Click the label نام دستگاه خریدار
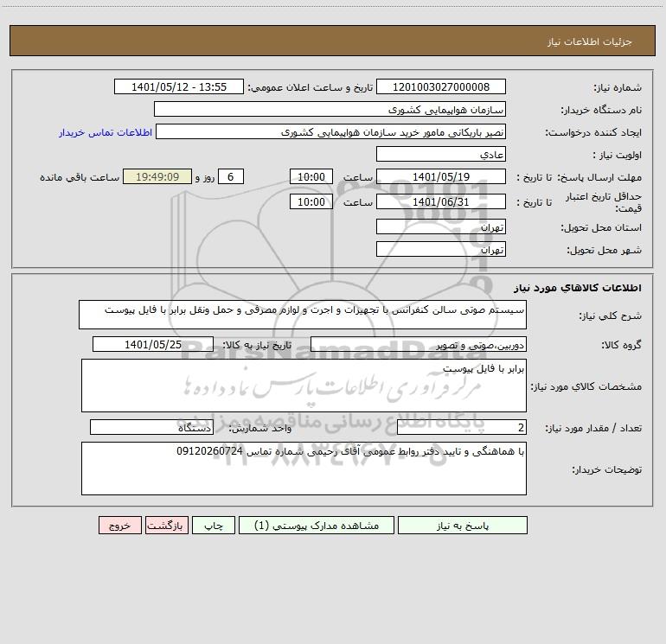 [x=601, y=110]
